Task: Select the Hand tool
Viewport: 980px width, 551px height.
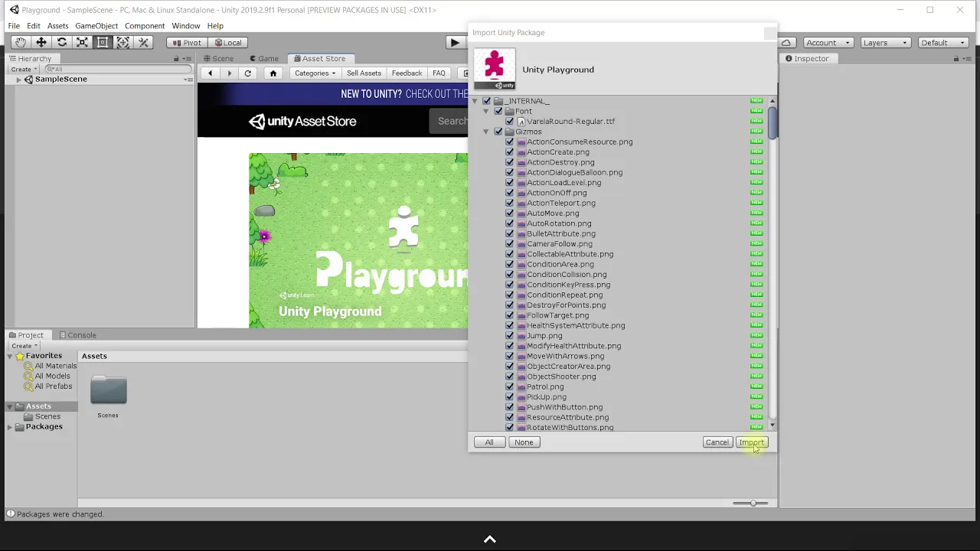Action: (x=21, y=43)
